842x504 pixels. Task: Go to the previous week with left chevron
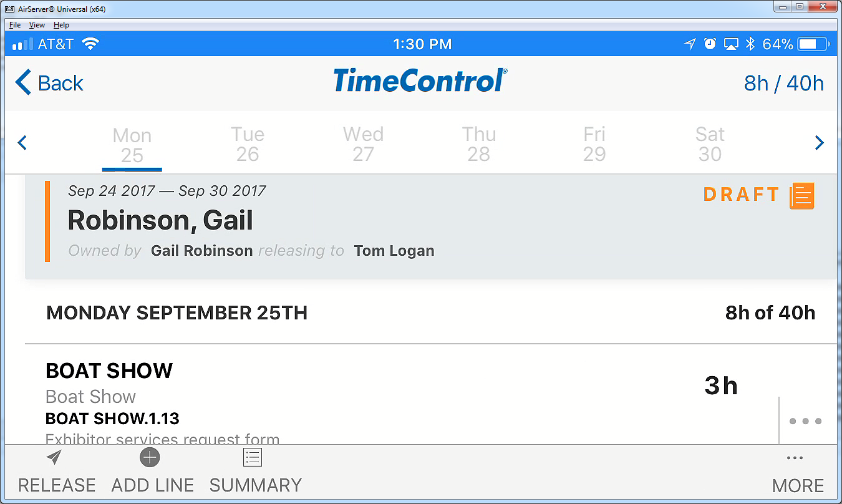[x=22, y=143]
